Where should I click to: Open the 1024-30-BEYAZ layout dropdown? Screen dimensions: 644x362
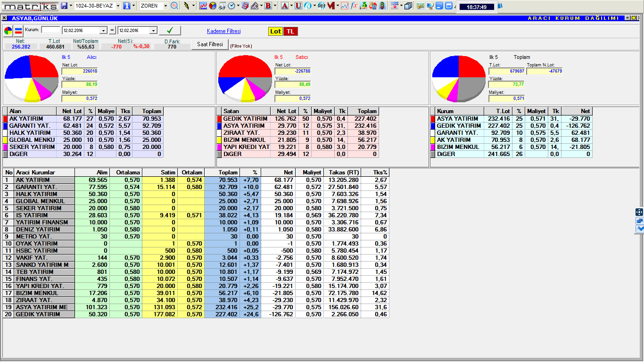(117, 6)
